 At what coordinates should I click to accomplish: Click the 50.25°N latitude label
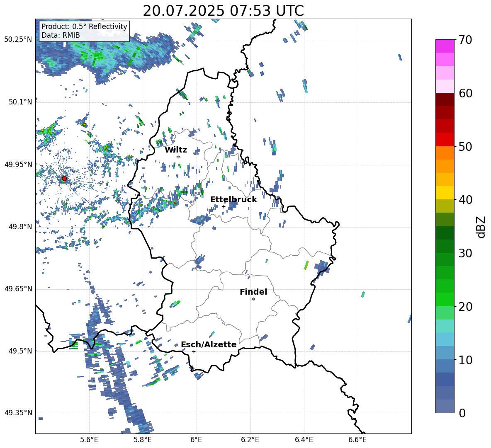[x=18, y=40]
